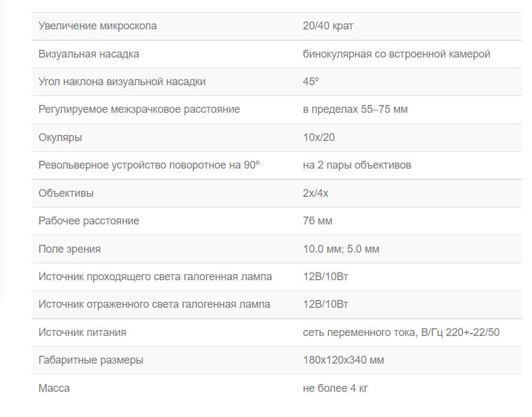Click 'сеть переменного тока, В/Гц 220+-22/50' value

point(401,332)
